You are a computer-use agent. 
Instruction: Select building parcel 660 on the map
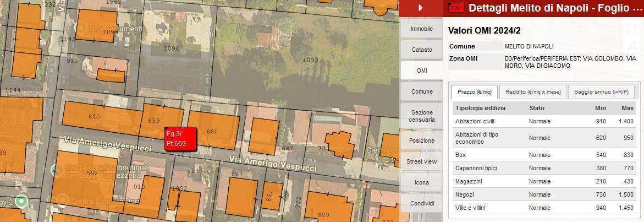(213, 131)
